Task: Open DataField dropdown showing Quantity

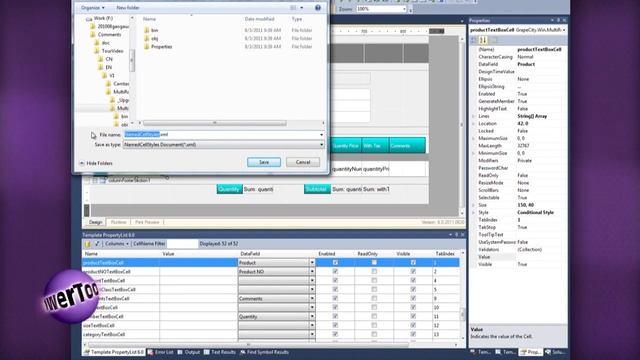Action: (x=312, y=317)
